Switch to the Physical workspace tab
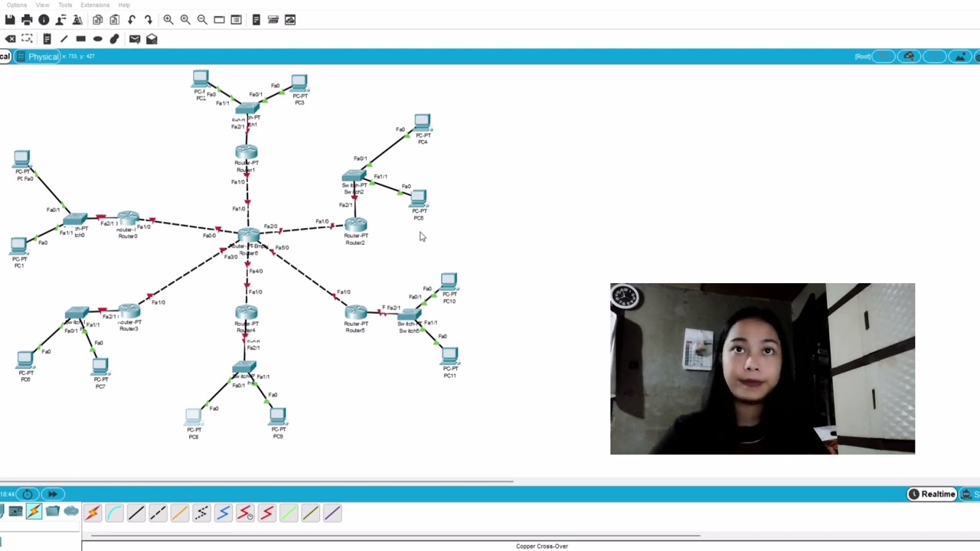The height and width of the screenshot is (551, 980). point(38,57)
